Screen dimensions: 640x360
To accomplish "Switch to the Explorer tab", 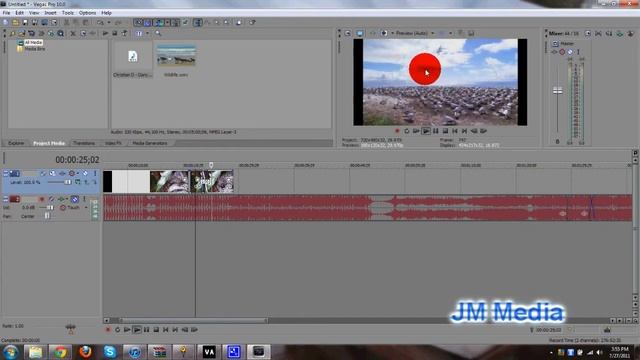I will (x=16, y=143).
